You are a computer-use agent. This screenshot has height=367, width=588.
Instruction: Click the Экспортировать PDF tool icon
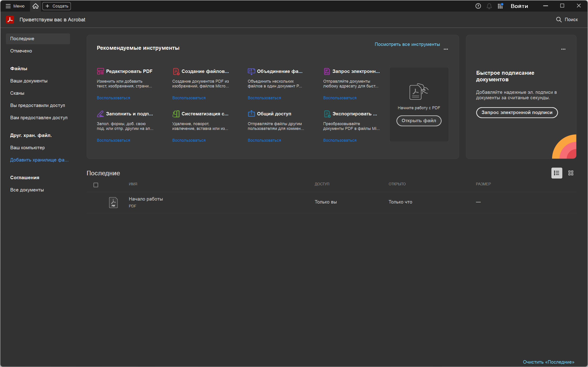327,114
